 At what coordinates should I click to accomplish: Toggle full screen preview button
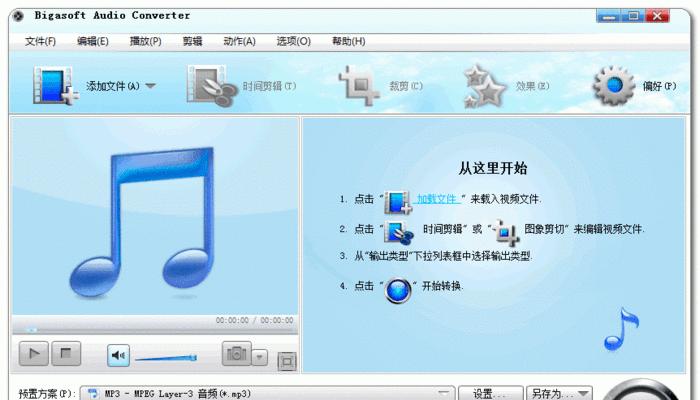tap(287, 361)
